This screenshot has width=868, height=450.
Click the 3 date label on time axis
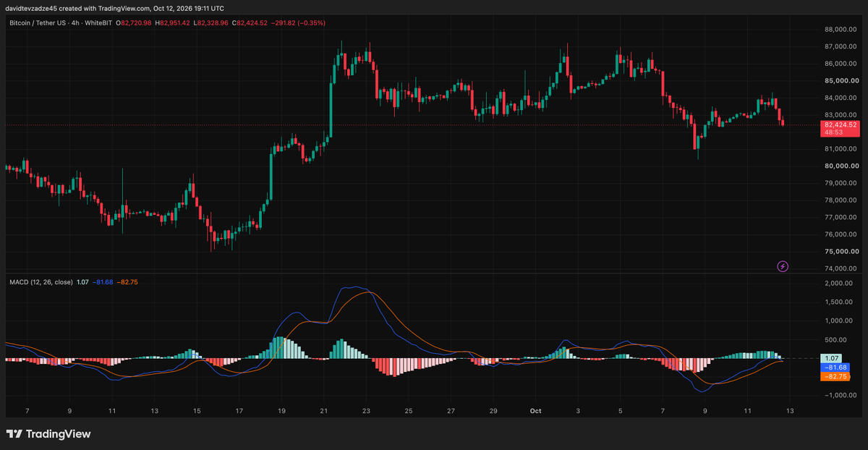pyautogui.click(x=578, y=411)
